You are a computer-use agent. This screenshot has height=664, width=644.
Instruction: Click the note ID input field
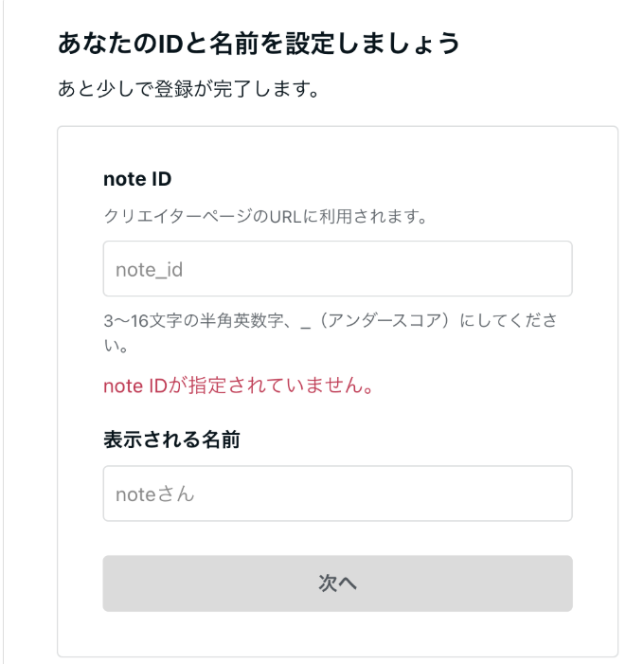pos(337,269)
